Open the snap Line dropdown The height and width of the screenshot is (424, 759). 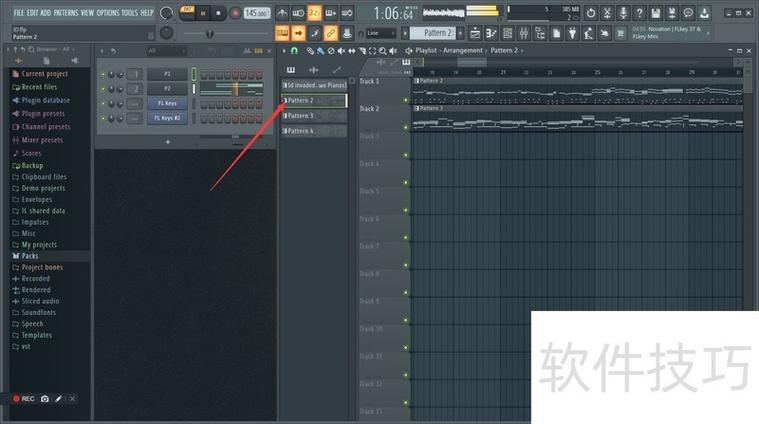click(x=380, y=33)
